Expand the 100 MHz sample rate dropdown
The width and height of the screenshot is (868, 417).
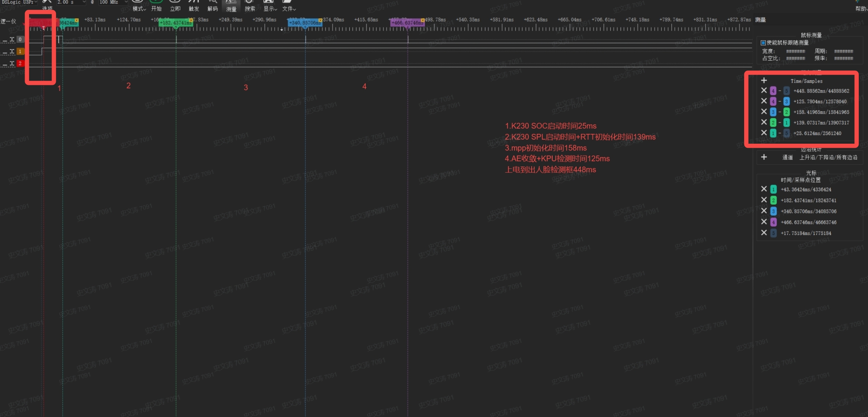[113, 2]
